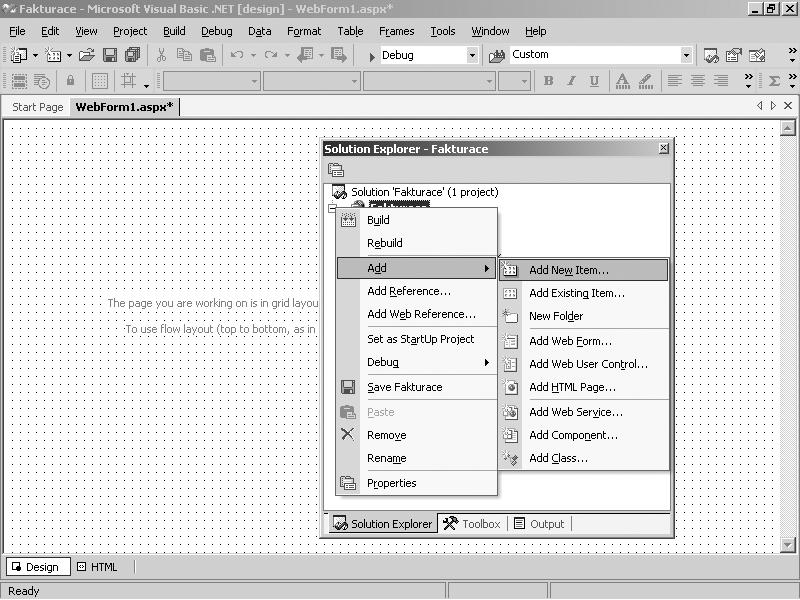
Task: Select Set as StartUp Project
Action: (x=416, y=339)
